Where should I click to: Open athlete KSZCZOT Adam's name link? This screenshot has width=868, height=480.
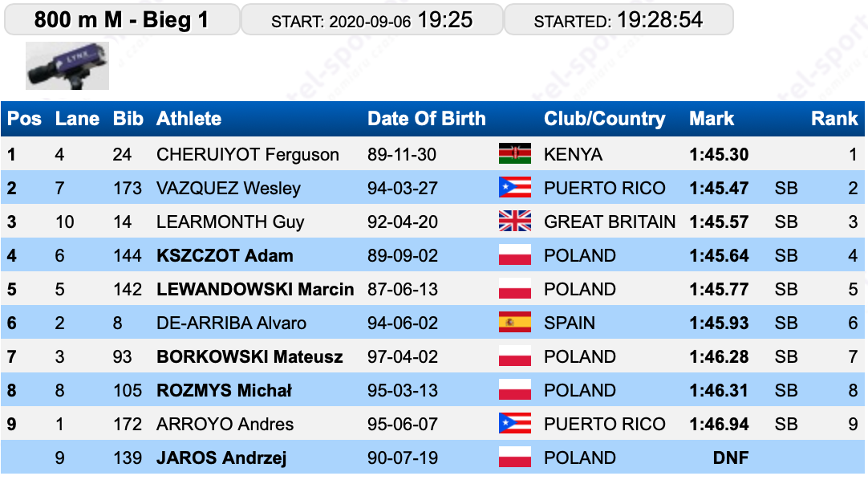pos(225,256)
